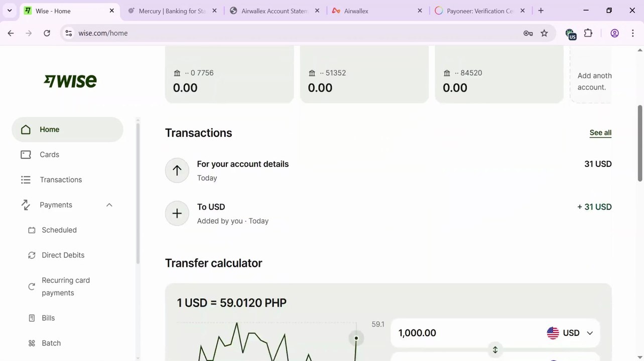Viewport: 644px width, 361px height.
Task: Open the US VPN extension icon
Action: 571,34
